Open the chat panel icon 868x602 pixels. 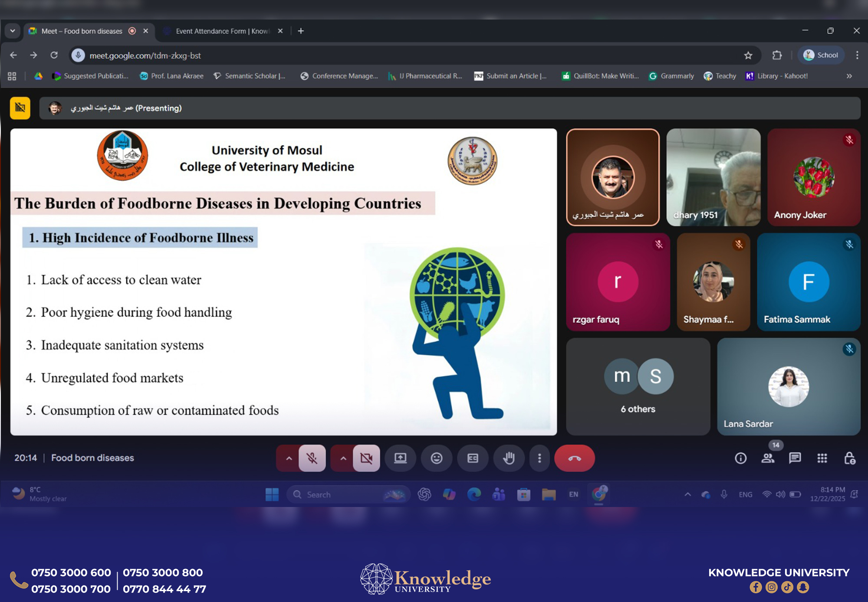tap(795, 458)
